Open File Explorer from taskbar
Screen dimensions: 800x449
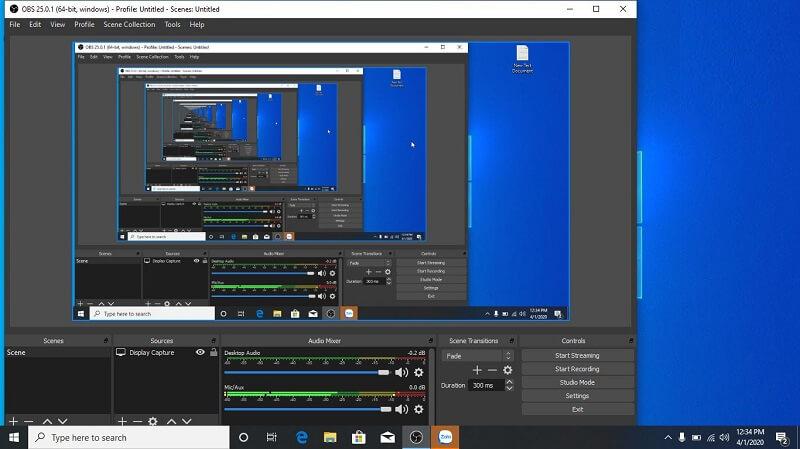click(x=330, y=437)
